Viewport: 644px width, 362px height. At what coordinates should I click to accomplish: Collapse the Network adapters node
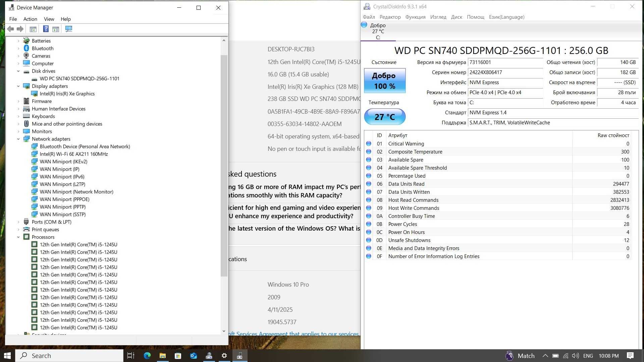[x=18, y=139]
